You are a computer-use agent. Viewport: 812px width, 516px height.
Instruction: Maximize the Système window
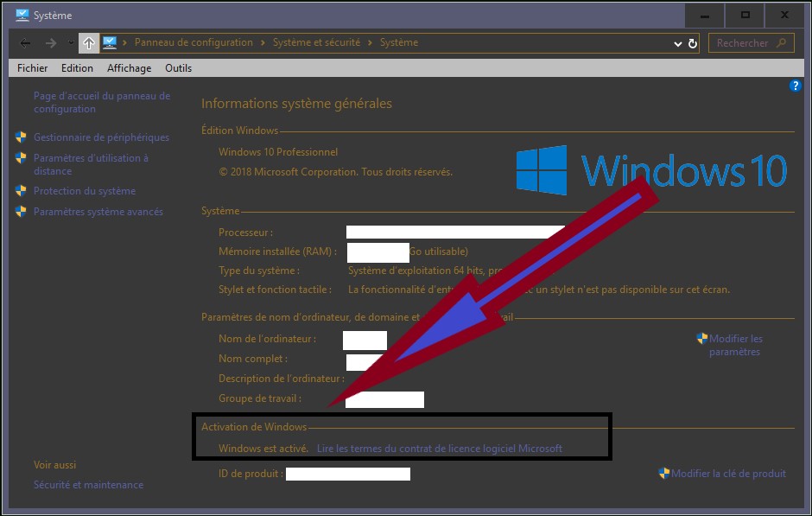click(745, 15)
